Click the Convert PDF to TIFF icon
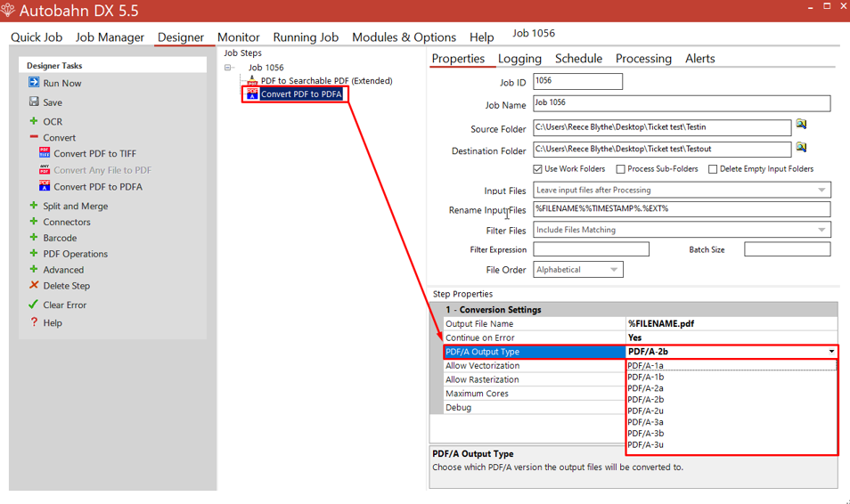Viewport: 850px width, 504px height. click(45, 153)
